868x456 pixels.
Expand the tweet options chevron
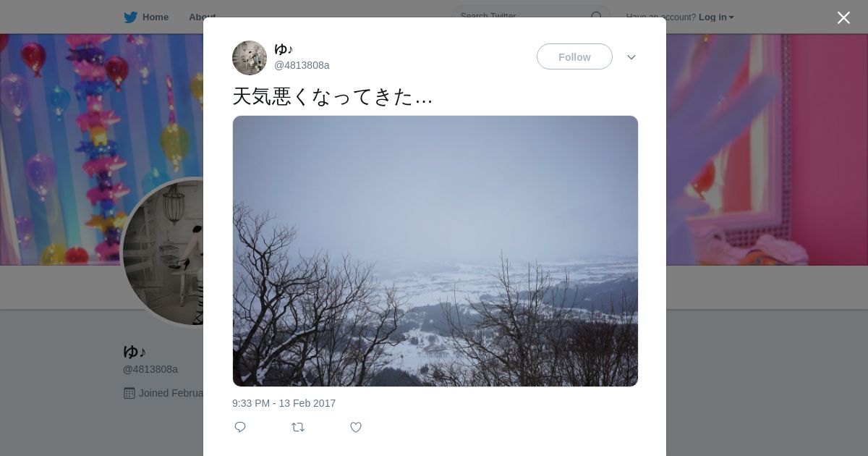631,57
